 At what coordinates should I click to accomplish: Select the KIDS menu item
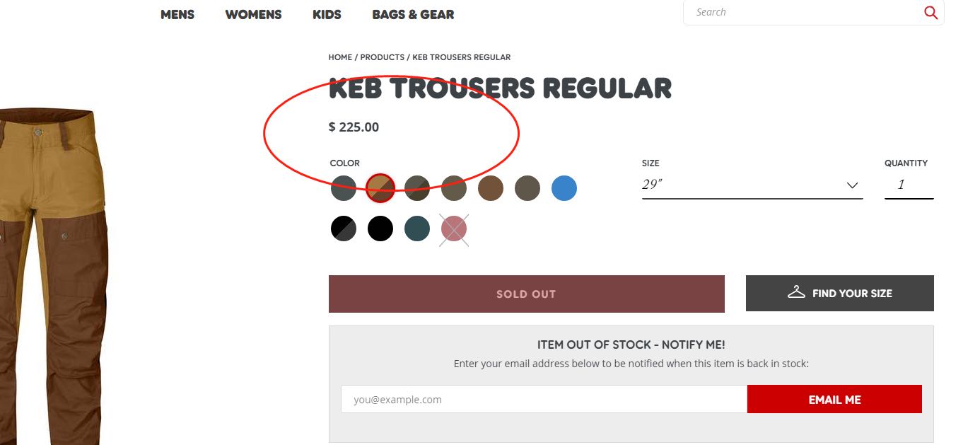point(327,14)
